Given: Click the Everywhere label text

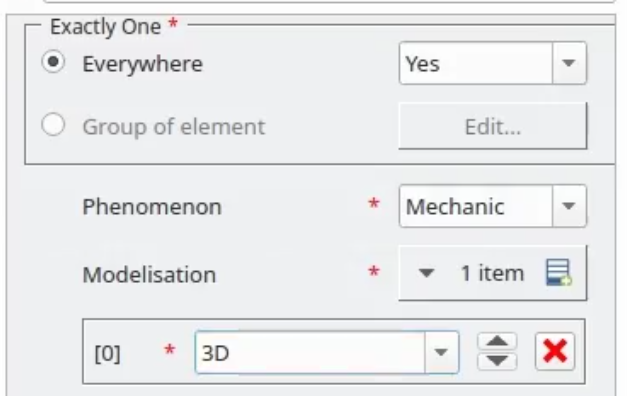Looking at the screenshot, I should [142, 64].
